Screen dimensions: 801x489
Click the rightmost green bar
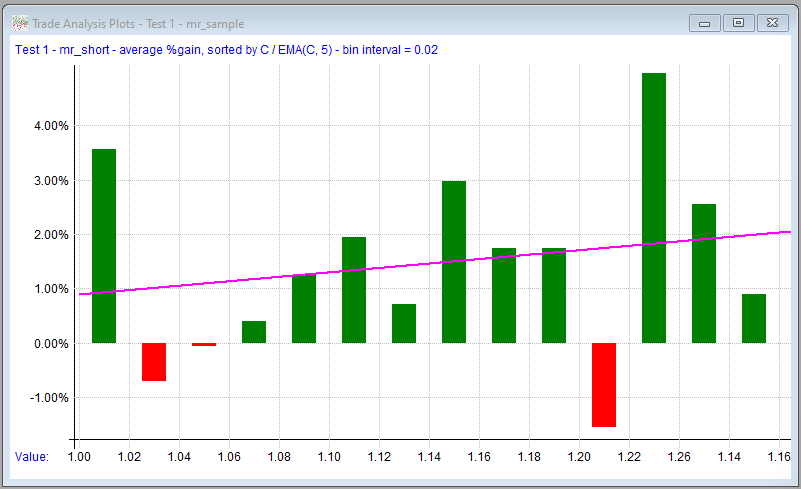(x=754, y=319)
